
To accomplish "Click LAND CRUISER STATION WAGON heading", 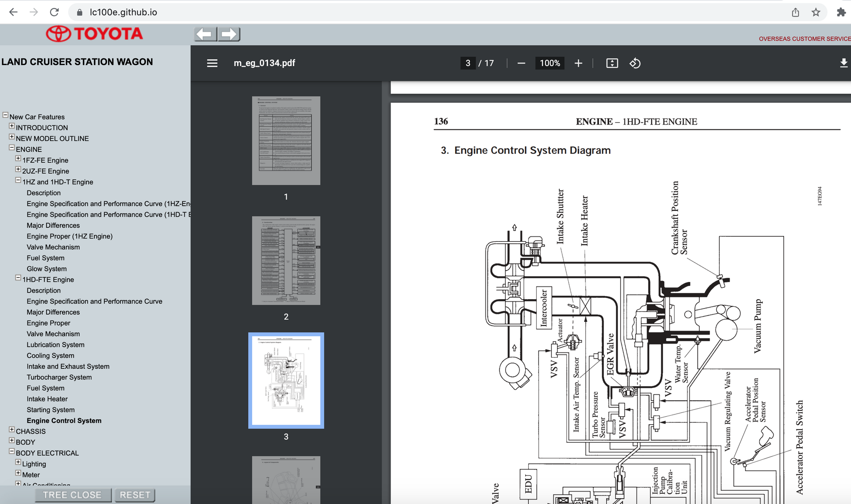I will (x=77, y=62).
